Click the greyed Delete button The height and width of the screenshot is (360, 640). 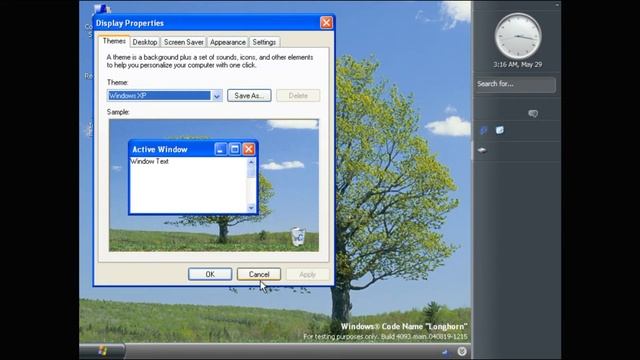298,96
